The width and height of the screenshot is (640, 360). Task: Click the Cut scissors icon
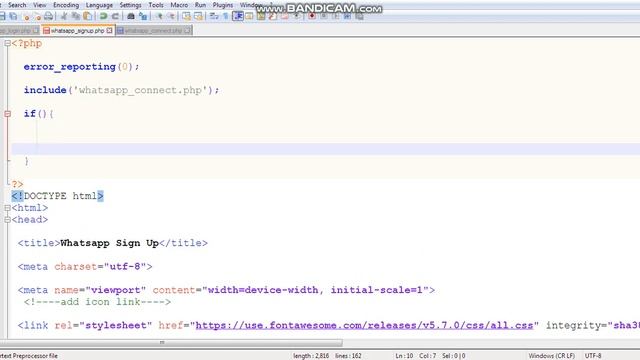pyautogui.click(x=63, y=16)
